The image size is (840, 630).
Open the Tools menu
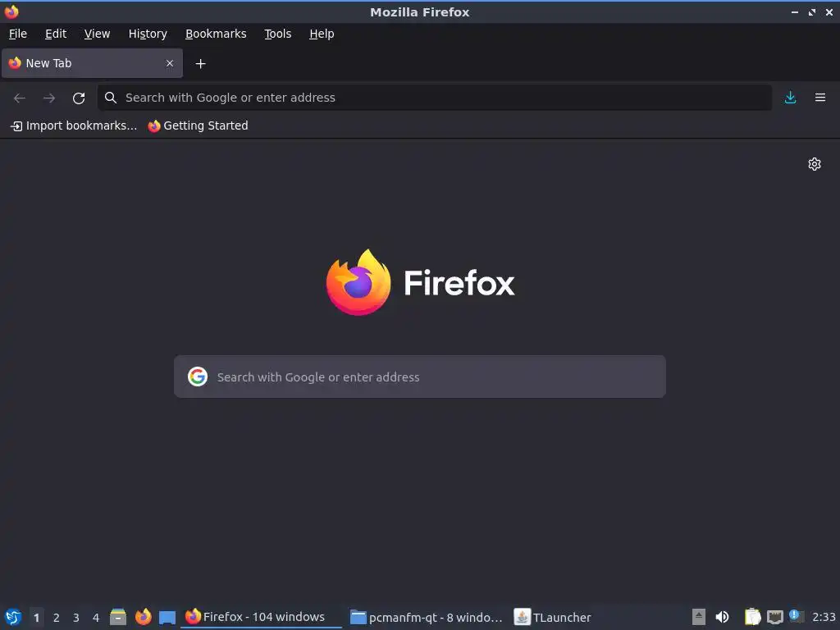tap(277, 34)
